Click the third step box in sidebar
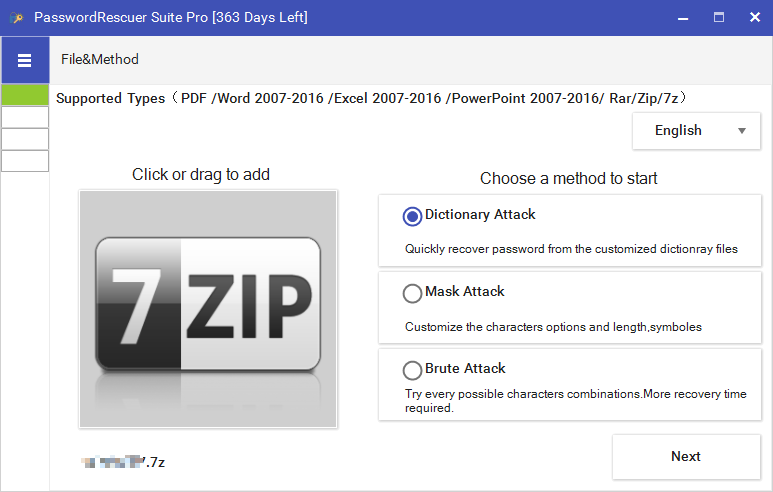Image resolution: width=773 pixels, height=492 pixels. tap(25, 139)
